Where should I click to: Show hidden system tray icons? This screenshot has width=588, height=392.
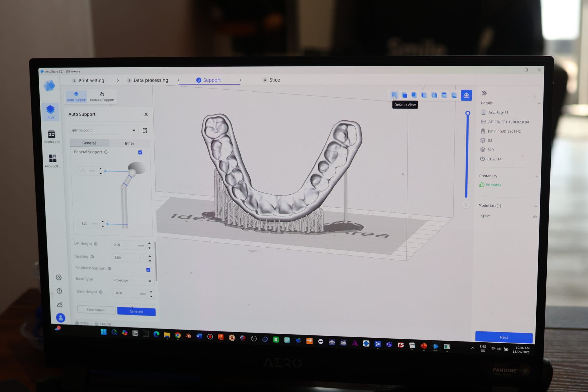point(473,348)
